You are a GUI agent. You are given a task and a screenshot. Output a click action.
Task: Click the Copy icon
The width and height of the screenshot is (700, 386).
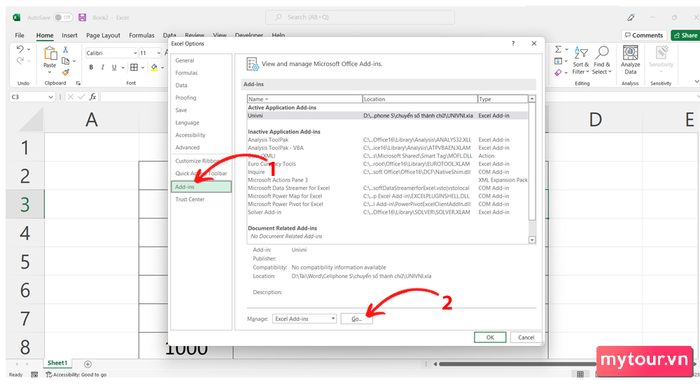click(66, 61)
